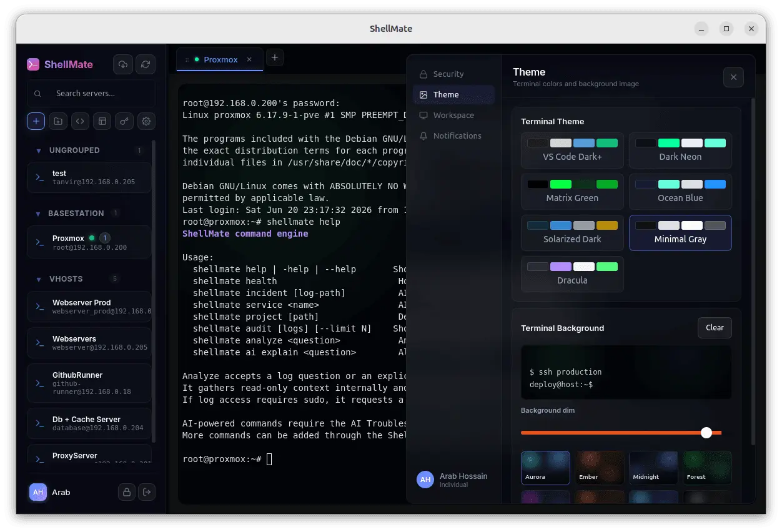Select Matrix Green terminal theme

(572, 192)
